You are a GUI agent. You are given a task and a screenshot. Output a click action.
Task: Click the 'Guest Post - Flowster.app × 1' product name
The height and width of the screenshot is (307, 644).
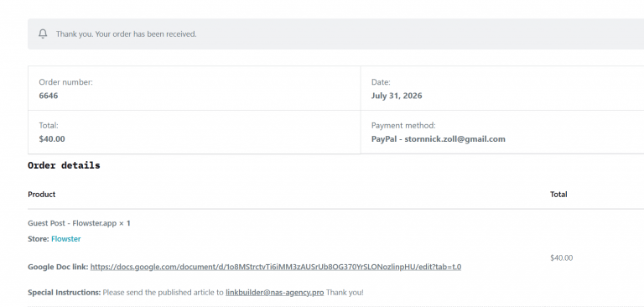pyautogui.click(x=79, y=223)
